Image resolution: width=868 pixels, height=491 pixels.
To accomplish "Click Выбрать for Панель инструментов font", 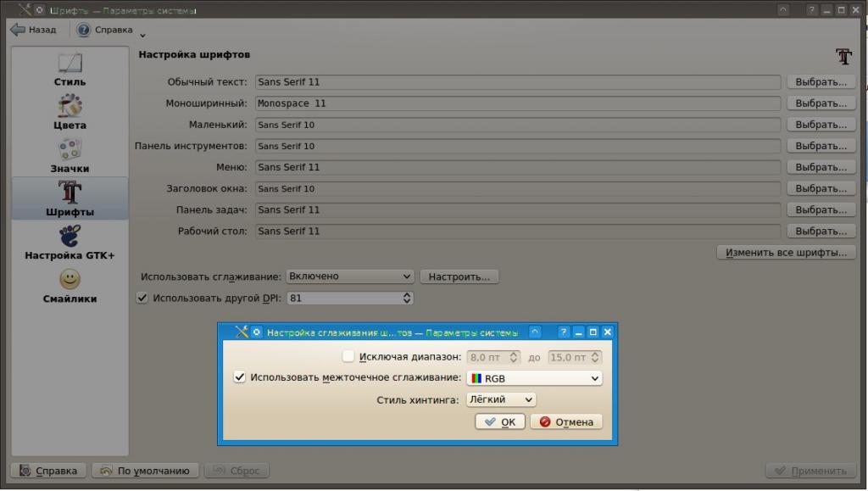I will [x=821, y=146].
